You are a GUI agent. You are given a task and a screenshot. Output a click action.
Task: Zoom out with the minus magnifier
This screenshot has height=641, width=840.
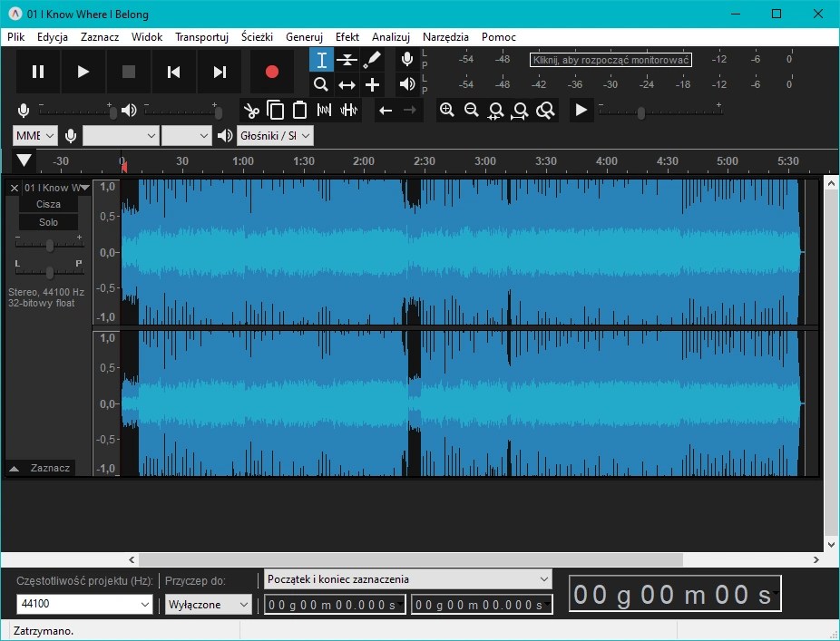472,111
